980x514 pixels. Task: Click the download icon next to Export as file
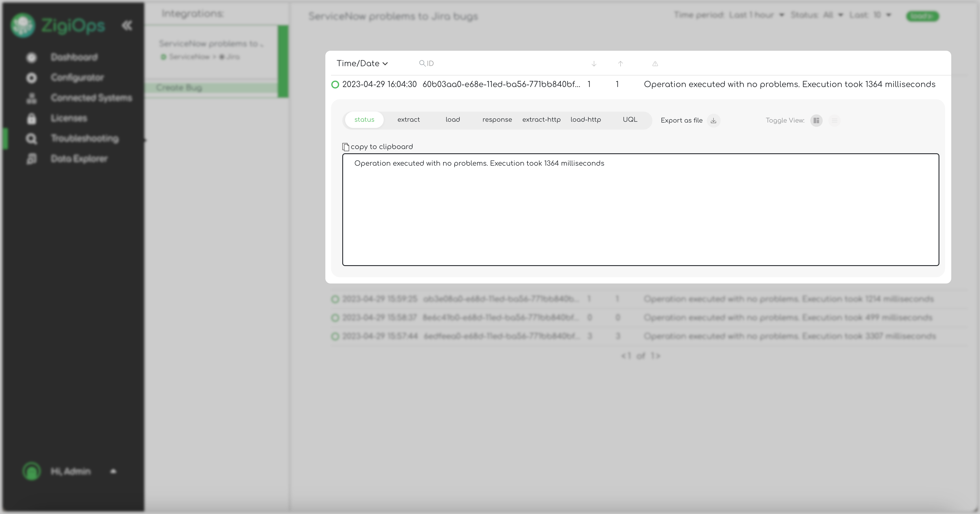click(713, 121)
